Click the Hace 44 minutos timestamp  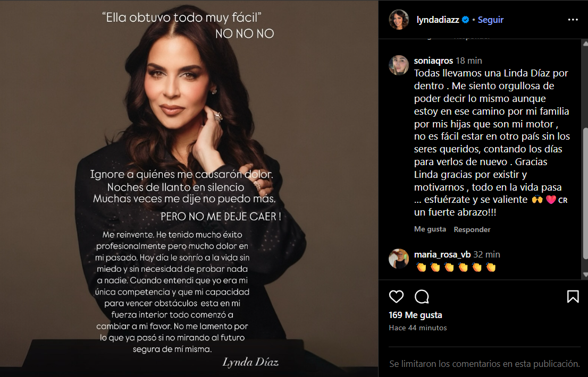(418, 328)
